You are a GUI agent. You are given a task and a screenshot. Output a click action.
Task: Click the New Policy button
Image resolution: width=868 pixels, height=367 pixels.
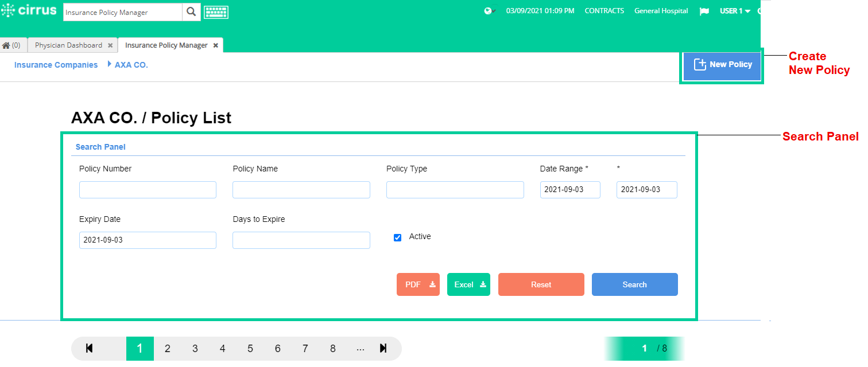(722, 65)
